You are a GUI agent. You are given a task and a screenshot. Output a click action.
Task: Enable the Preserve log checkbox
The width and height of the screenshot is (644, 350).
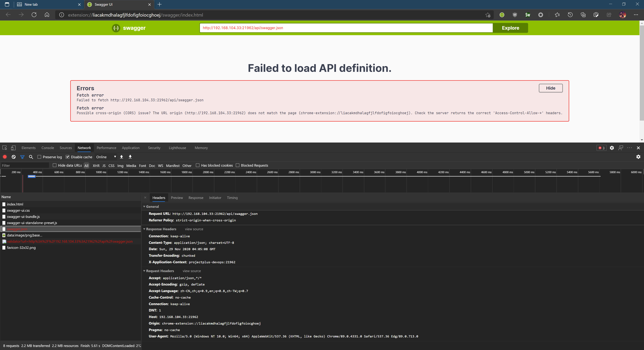click(39, 157)
